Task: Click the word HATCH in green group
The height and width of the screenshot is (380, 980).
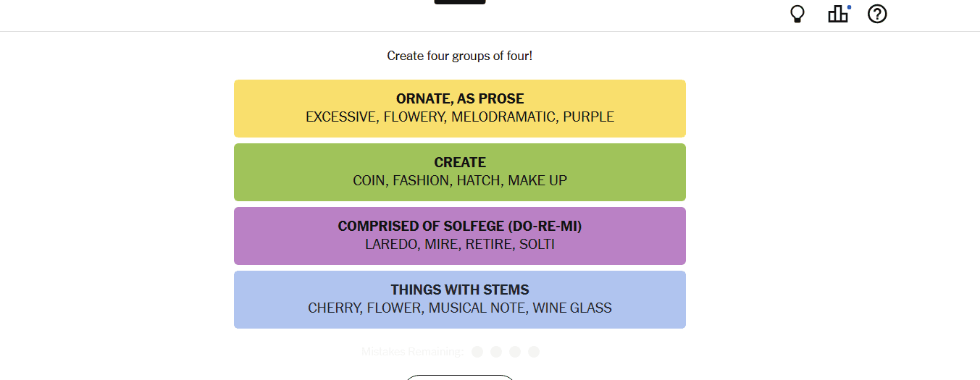Action: [x=478, y=180]
